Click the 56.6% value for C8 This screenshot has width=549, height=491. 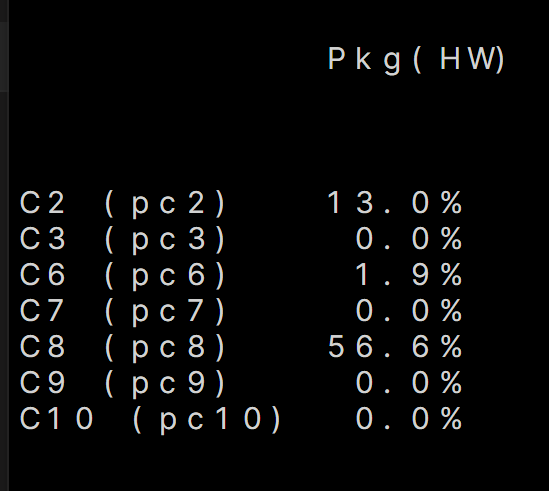[395, 346]
